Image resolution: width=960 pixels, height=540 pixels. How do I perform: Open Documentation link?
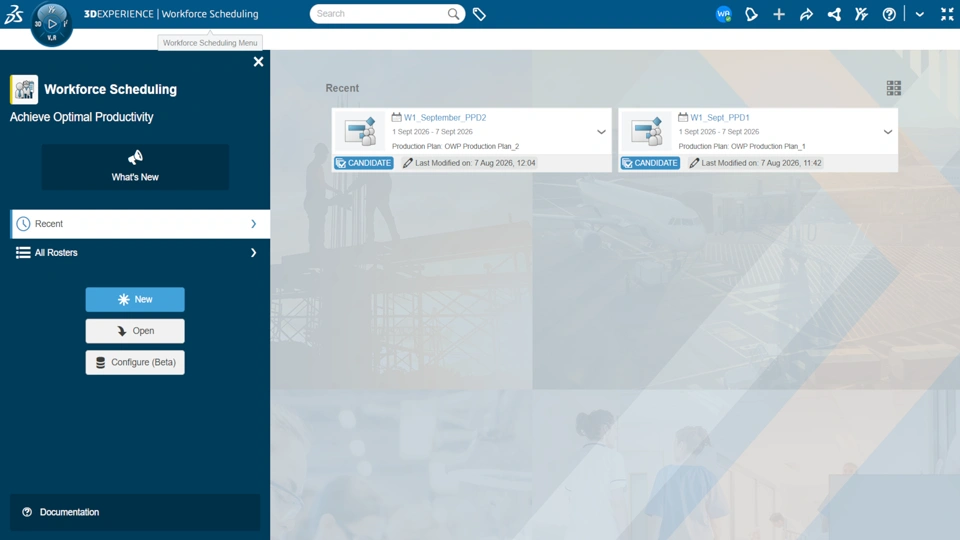[x=135, y=512]
